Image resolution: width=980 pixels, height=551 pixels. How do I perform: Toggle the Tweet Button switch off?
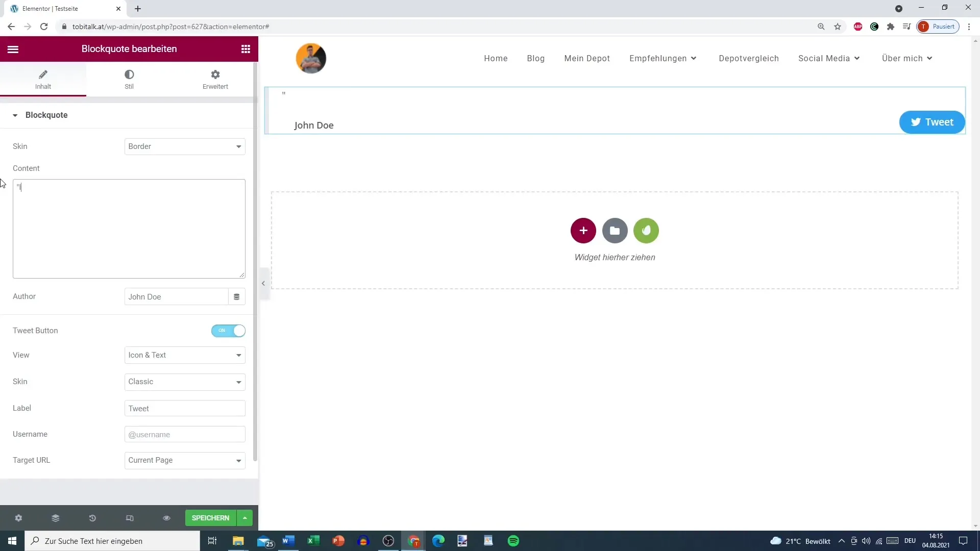pyautogui.click(x=228, y=331)
